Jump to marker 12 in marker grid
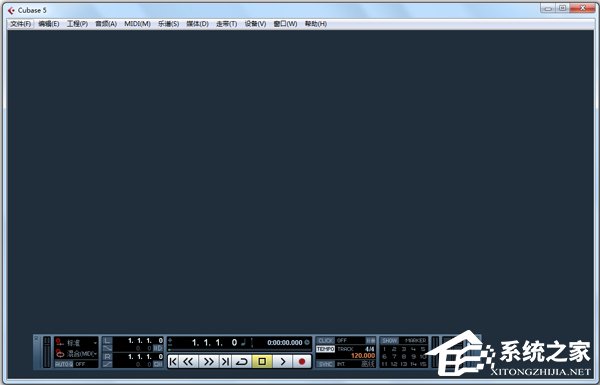 [x=394, y=364]
